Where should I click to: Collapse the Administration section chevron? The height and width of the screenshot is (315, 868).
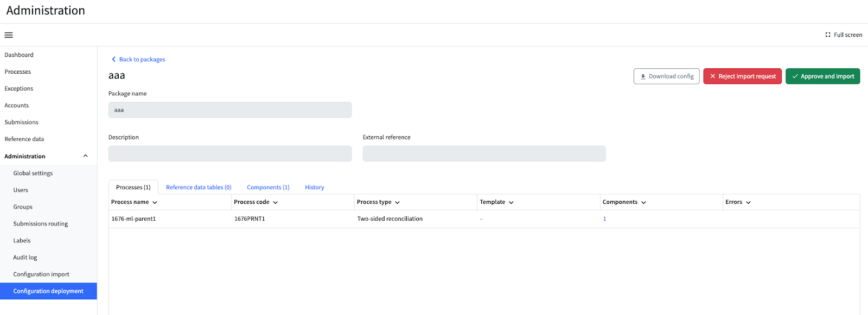[x=85, y=156]
